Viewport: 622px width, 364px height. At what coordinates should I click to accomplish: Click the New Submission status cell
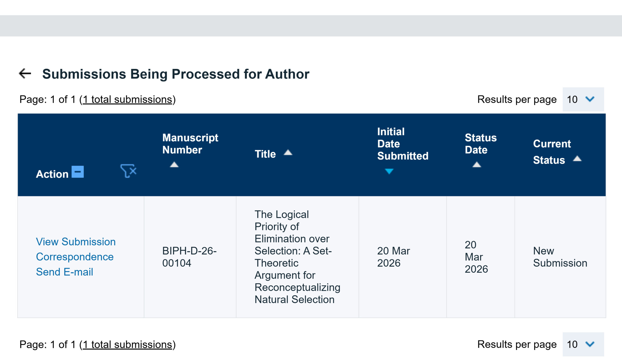click(x=560, y=257)
